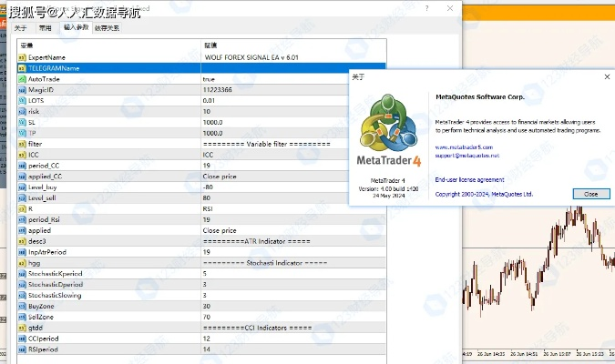The height and width of the screenshot is (364, 615).
Task: Click the filter string type icon
Action: point(22,144)
